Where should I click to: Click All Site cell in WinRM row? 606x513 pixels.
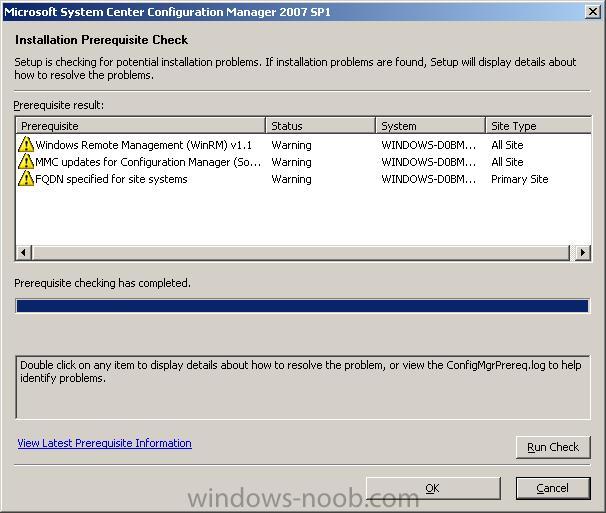click(x=507, y=145)
